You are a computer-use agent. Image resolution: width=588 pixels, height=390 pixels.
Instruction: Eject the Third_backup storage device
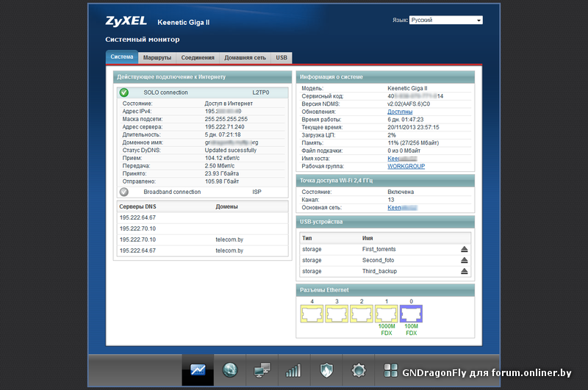click(465, 271)
